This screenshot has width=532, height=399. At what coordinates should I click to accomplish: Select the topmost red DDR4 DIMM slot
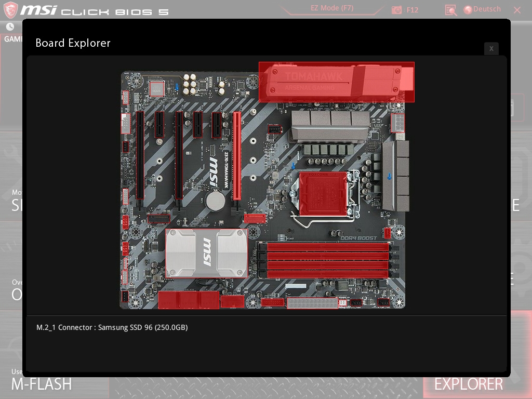click(x=328, y=247)
